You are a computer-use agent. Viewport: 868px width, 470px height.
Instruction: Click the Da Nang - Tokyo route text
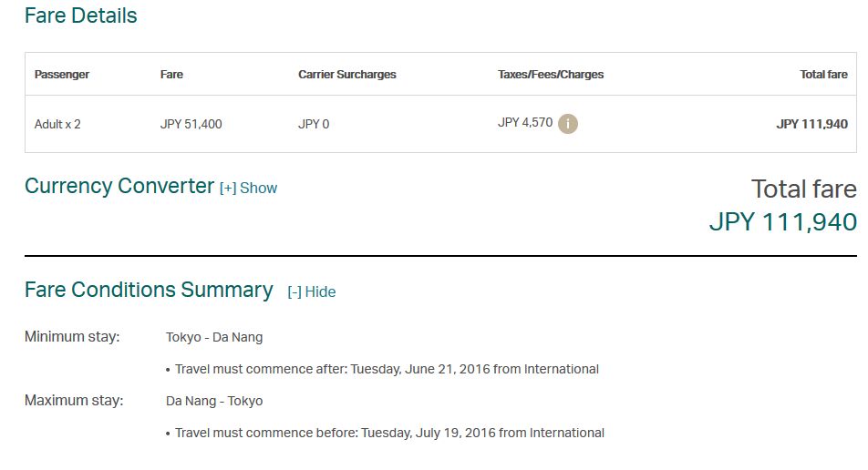point(214,401)
